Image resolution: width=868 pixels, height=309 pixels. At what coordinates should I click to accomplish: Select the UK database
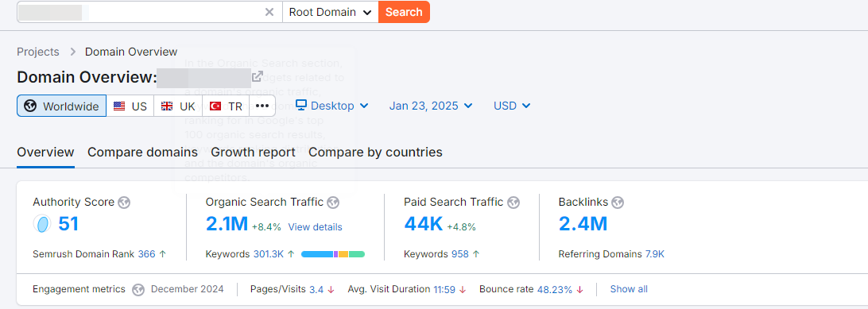178,106
